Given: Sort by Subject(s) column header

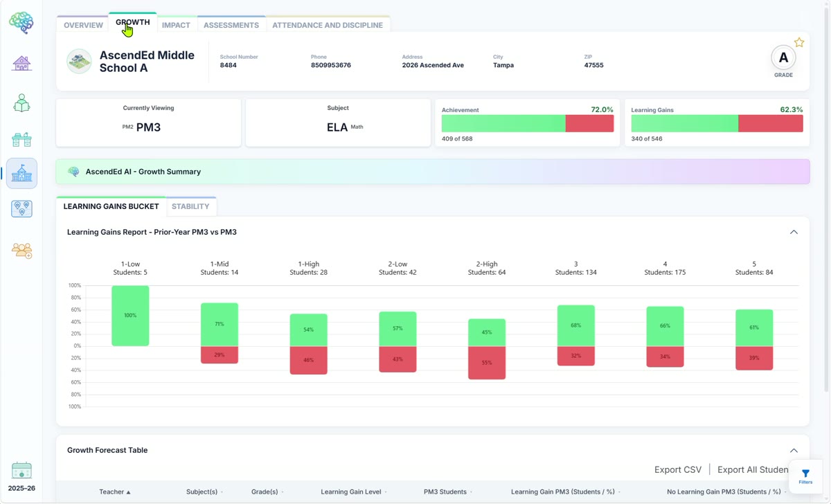Looking at the screenshot, I should coord(204,492).
